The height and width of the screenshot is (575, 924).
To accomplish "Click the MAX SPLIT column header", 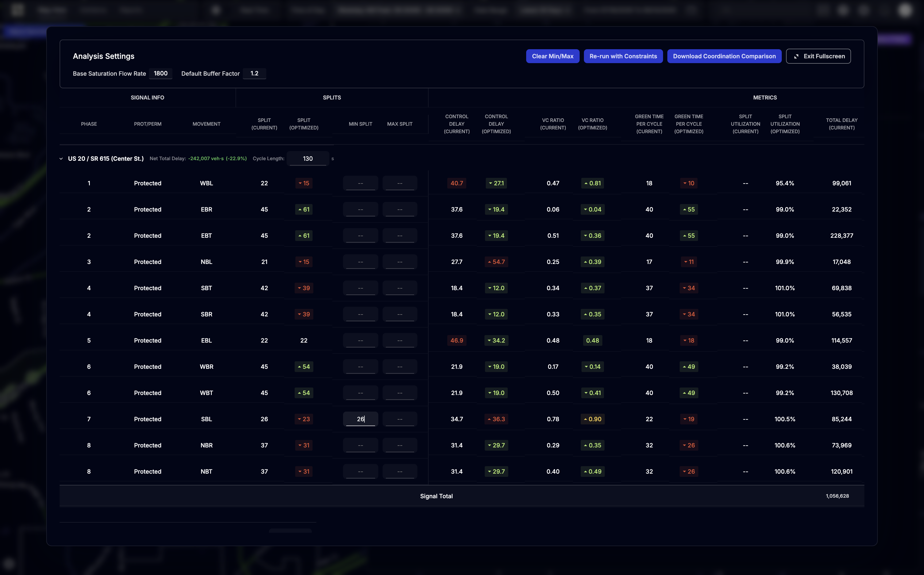I will point(399,124).
